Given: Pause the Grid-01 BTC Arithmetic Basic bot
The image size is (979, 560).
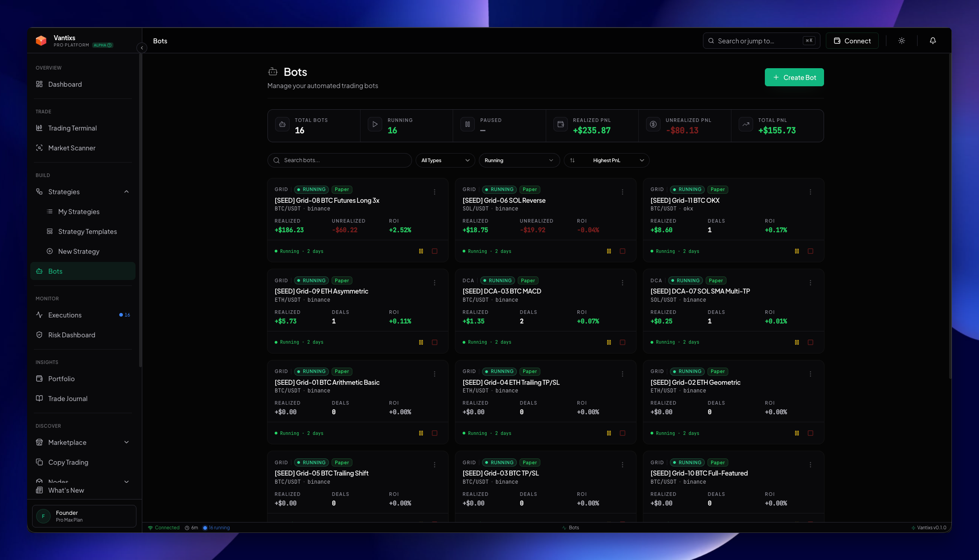Looking at the screenshot, I should click(x=421, y=433).
